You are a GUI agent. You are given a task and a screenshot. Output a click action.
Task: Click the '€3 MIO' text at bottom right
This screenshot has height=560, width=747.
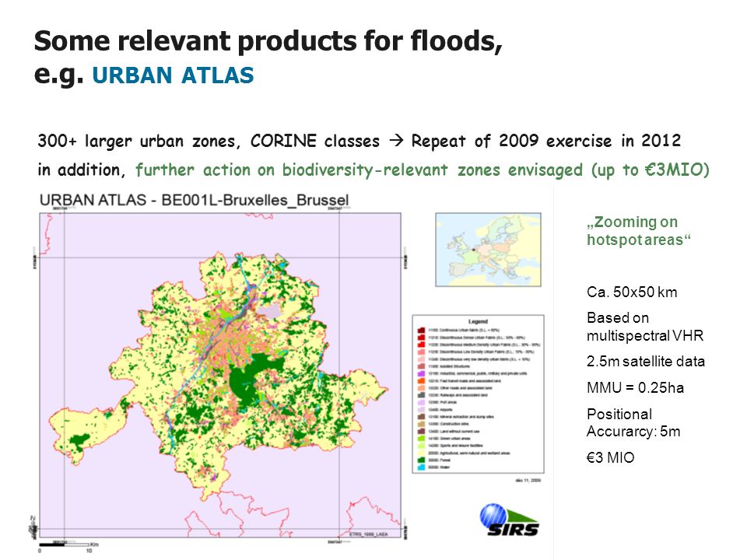(x=610, y=457)
